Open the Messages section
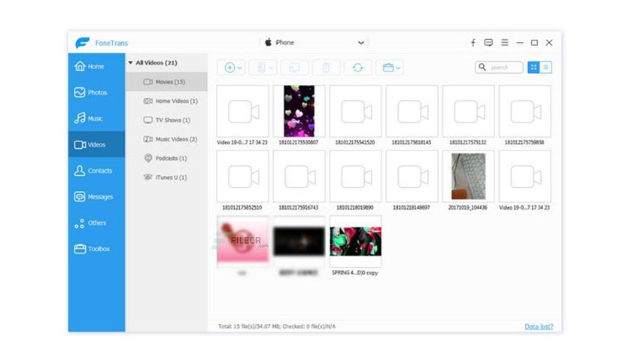629x364 pixels. click(x=96, y=196)
